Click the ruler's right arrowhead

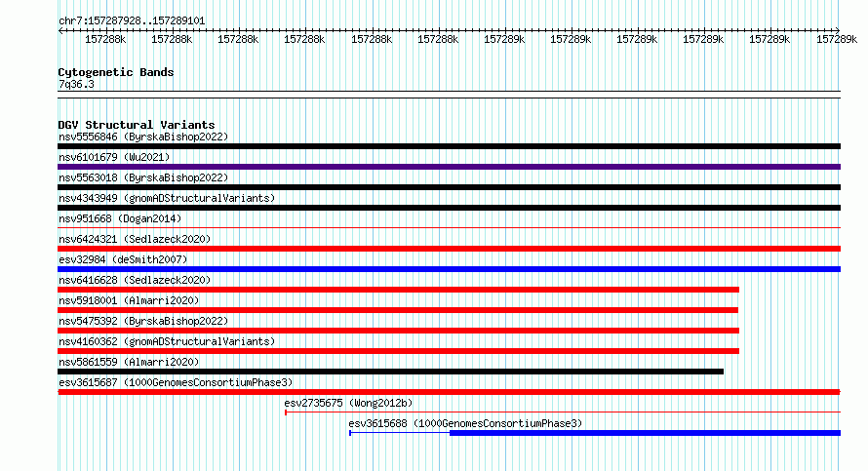pos(837,31)
